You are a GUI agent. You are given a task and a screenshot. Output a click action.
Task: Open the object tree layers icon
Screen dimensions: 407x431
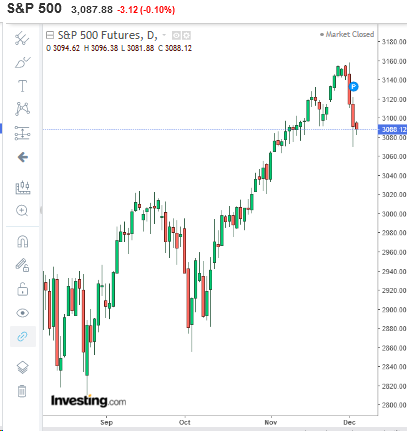point(22,367)
